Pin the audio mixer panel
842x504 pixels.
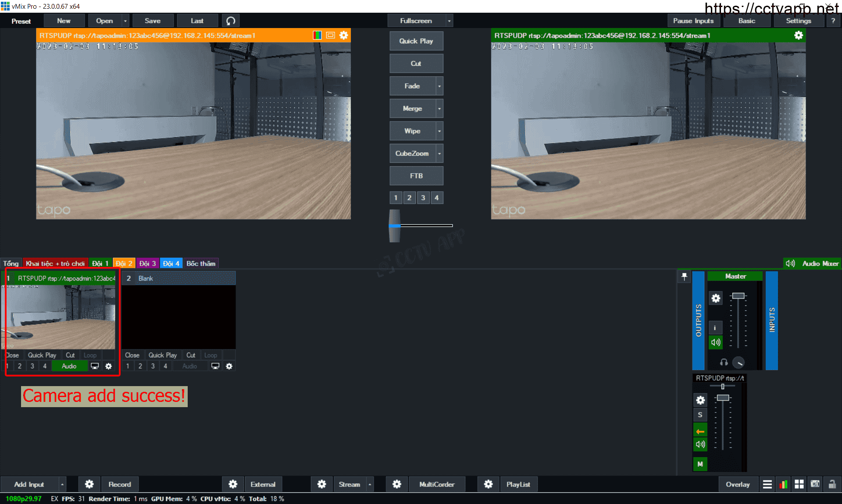(x=684, y=277)
